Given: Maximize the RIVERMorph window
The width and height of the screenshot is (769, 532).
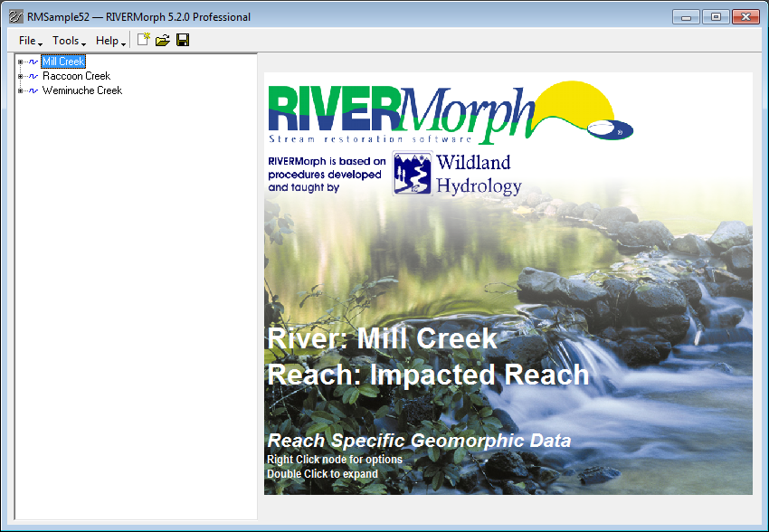Looking at the screenshot, I should (716, 17).
